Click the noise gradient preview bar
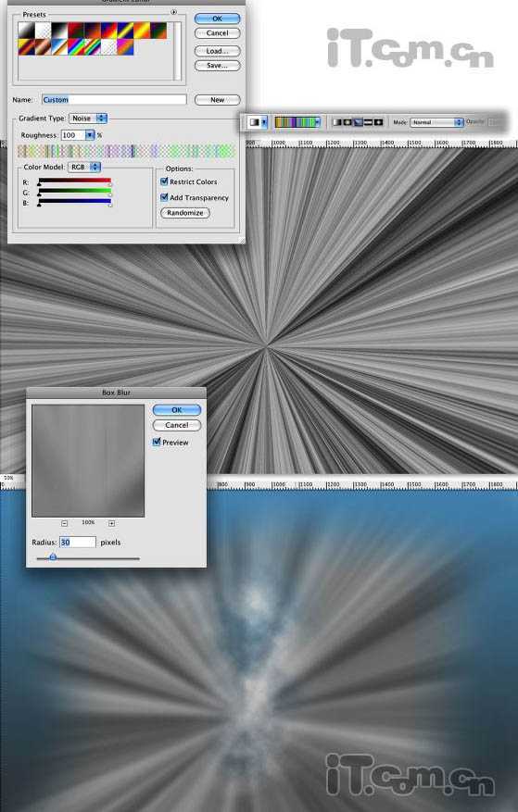518x812 pixels. (x=127, y=151)
